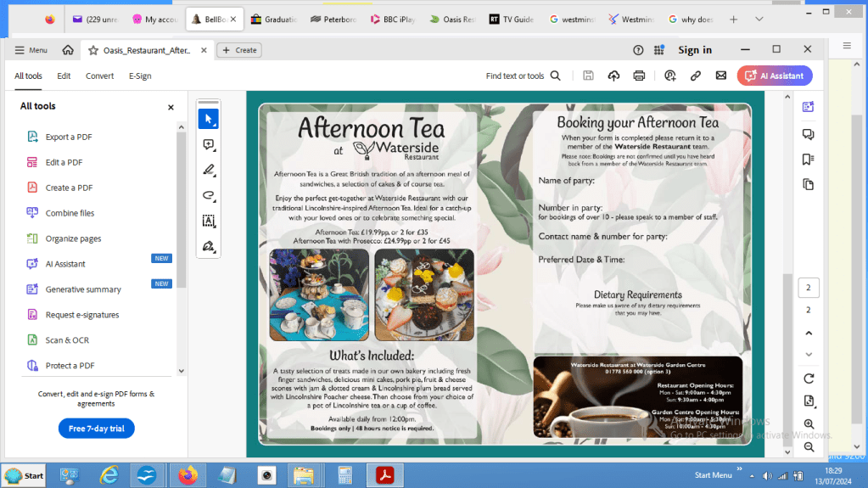This screenshot has width=868, height=488.
Task: Close the All tools panel
Action: tap(171, 107)
